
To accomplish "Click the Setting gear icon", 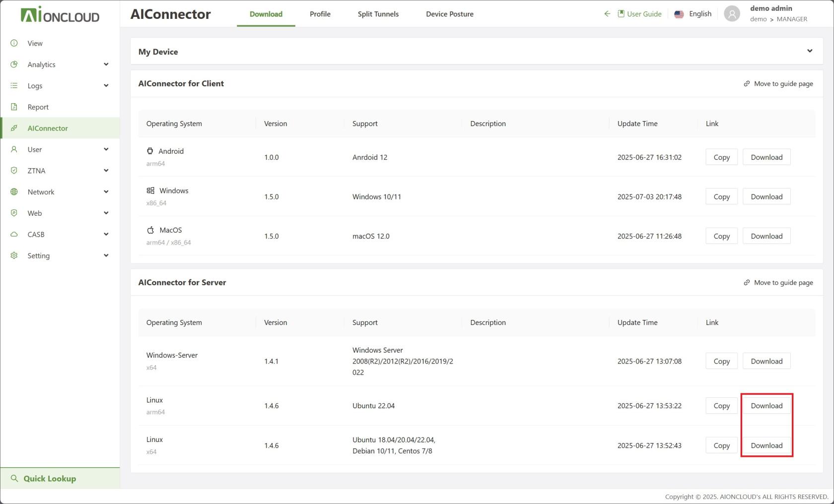I will coord(14,255).
